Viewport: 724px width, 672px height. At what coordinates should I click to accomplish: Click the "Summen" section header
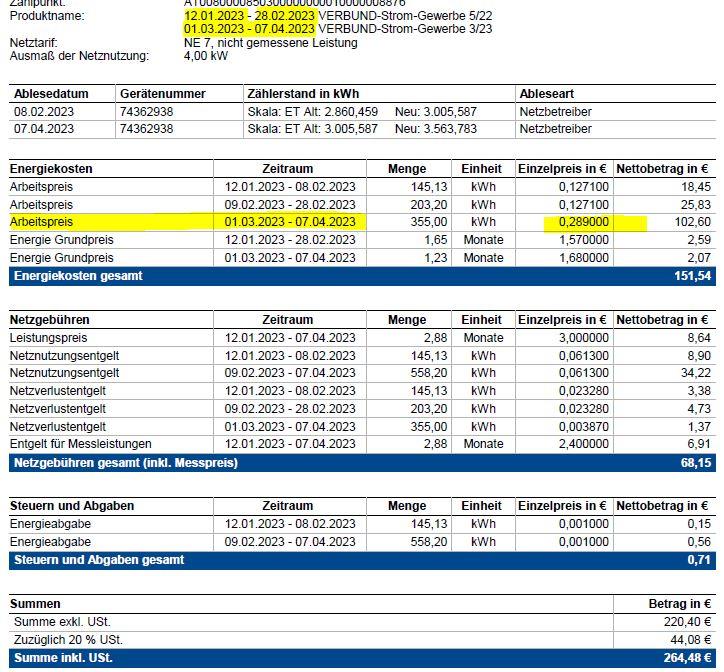pyautogui.click(x=35, y=604)
